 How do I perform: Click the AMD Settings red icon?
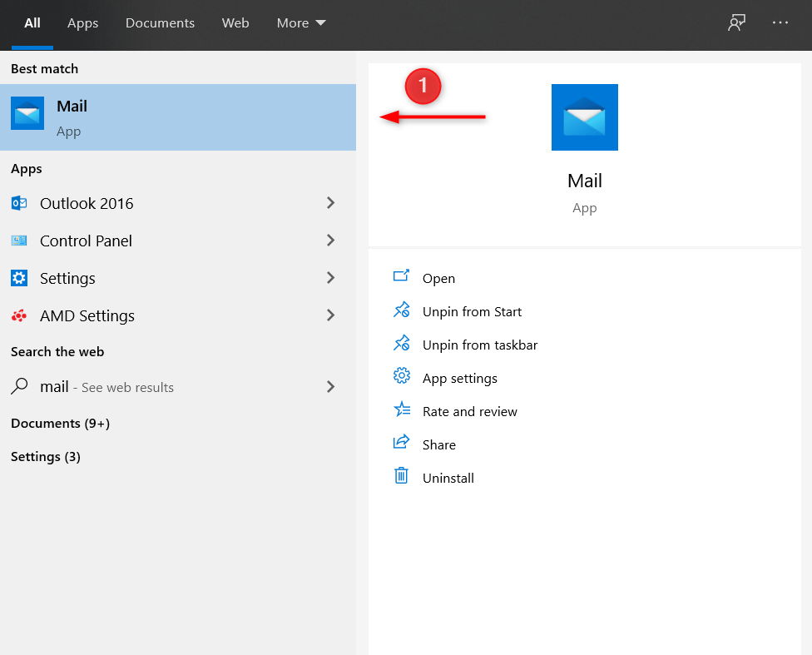tap(19, 315)
